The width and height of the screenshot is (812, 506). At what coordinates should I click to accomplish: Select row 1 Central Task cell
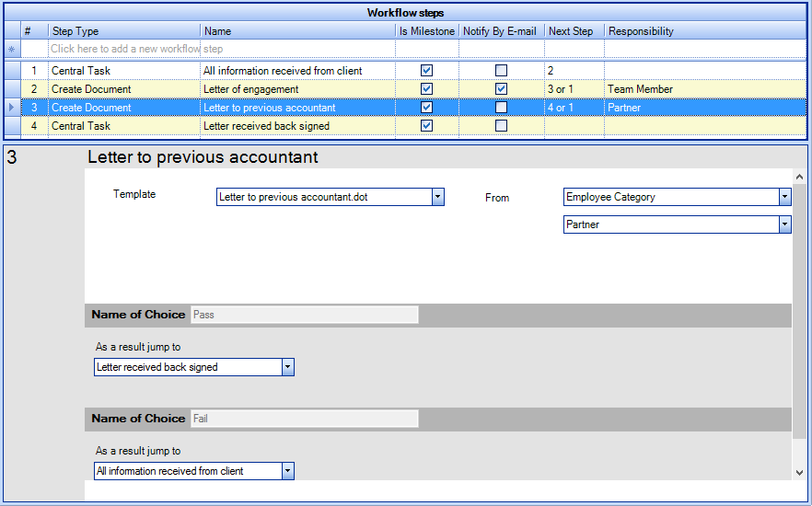(124, 70)
